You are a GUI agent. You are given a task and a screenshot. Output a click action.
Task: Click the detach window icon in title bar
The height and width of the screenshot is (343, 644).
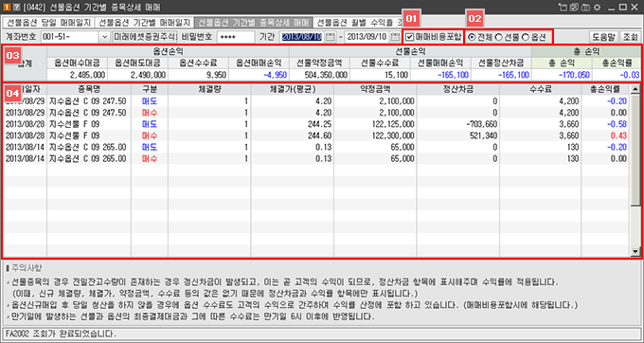[563, 7]
